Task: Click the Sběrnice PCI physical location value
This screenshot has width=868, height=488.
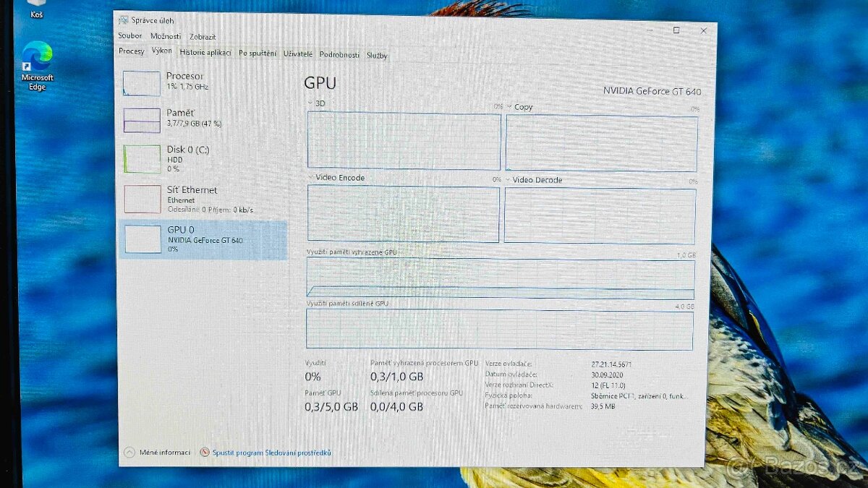Action: click(640, 396)
